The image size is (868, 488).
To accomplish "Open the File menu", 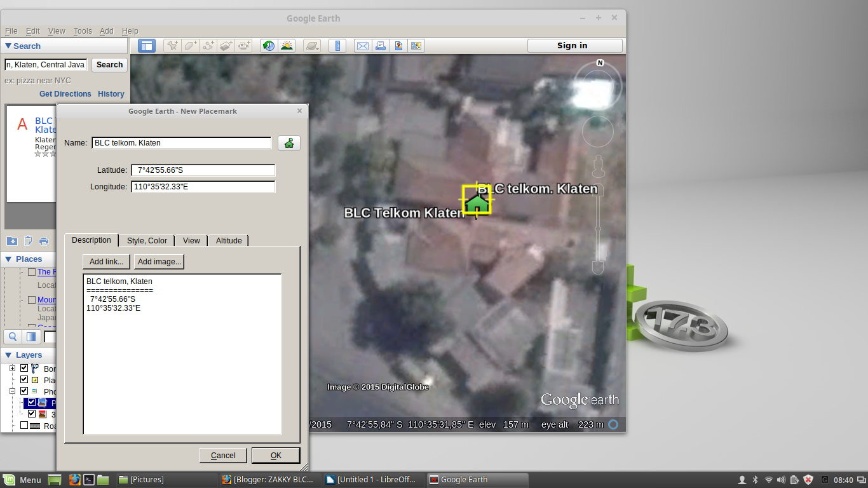I will (x=11, y=30).
